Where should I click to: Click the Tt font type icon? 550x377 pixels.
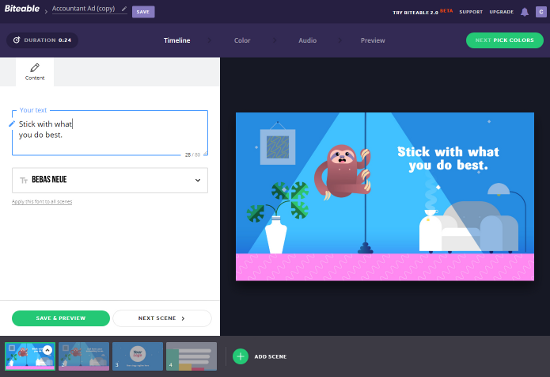[24, 180]
